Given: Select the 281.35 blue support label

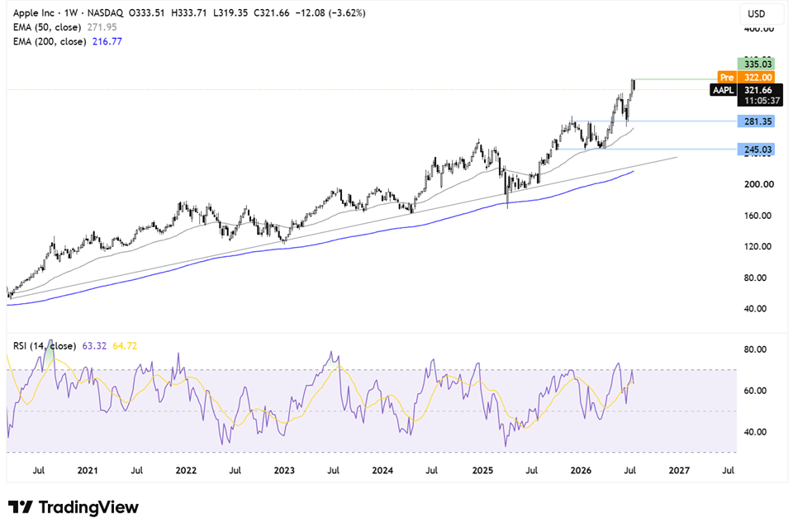Looking at the screenshot, I should pos(756,121).
